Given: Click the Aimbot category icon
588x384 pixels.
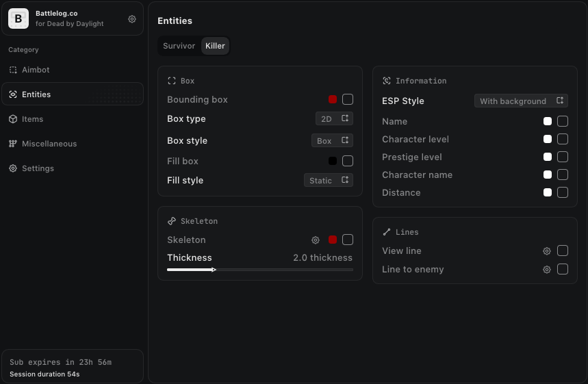Looking at the screenshot, I should [13, 70].
